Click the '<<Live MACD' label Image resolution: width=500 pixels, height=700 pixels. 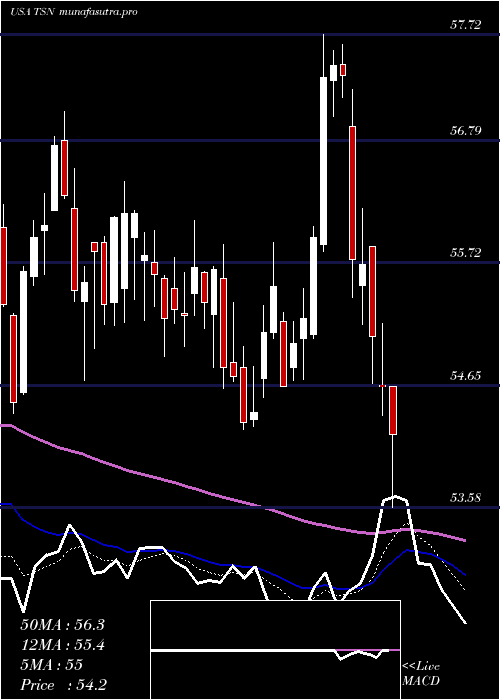(x=421, y=674)
